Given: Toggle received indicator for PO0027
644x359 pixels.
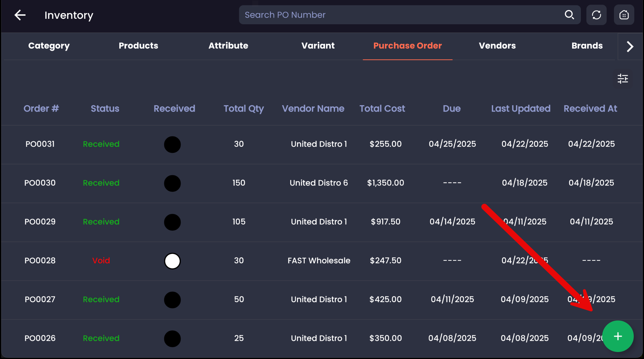Looking at the screenshot, I should coord(172,300).
